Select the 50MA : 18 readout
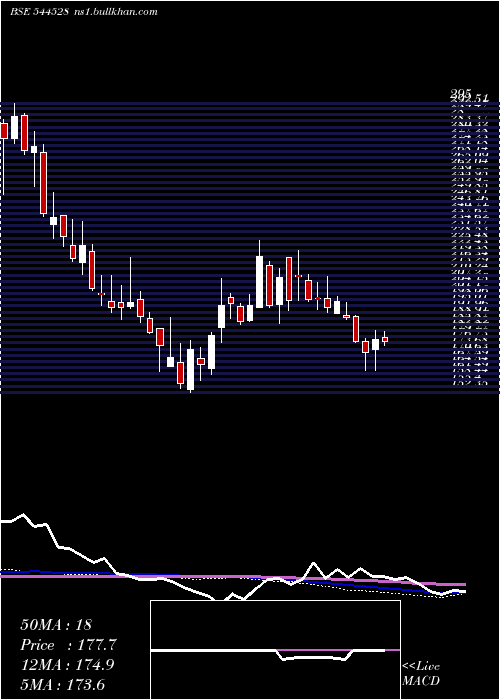Viewport: 500px width, 700px height. click(x=56, y=625)
